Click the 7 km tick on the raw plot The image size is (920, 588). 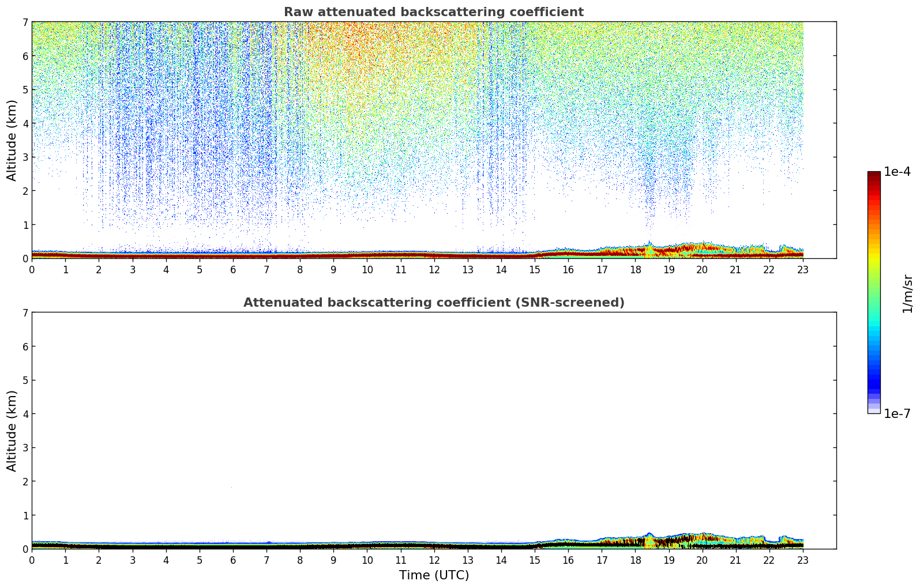pos(25,22)
